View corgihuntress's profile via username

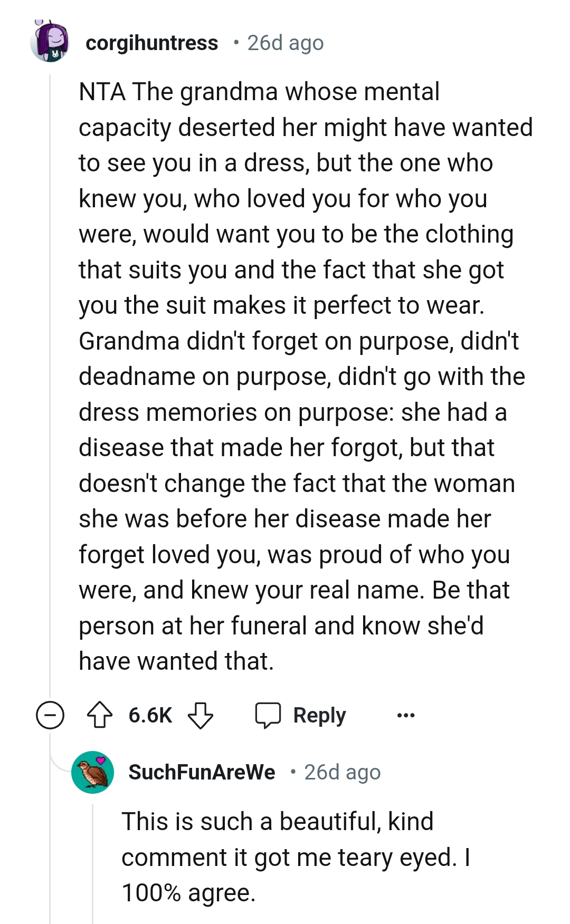point(153,43)
